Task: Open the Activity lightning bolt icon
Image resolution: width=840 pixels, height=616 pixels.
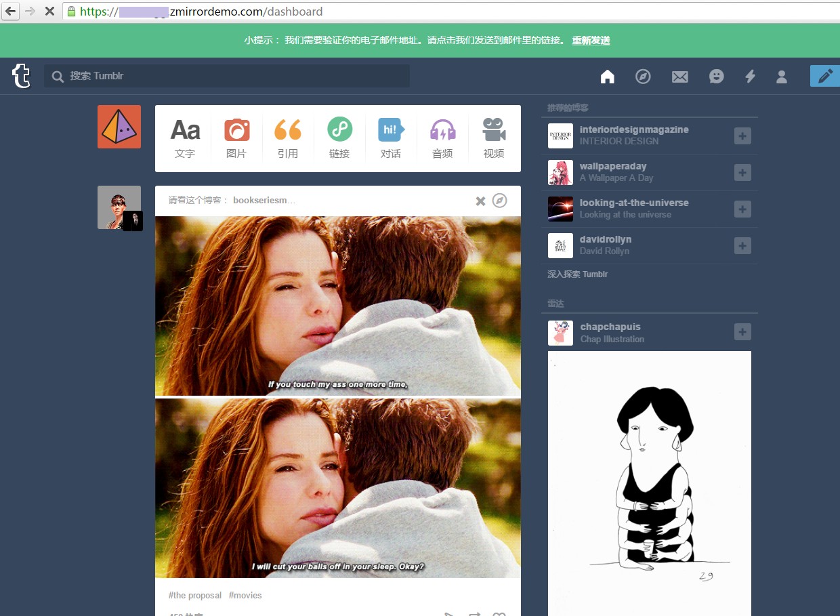Action: pyautogui.click(x=750, y=77)
